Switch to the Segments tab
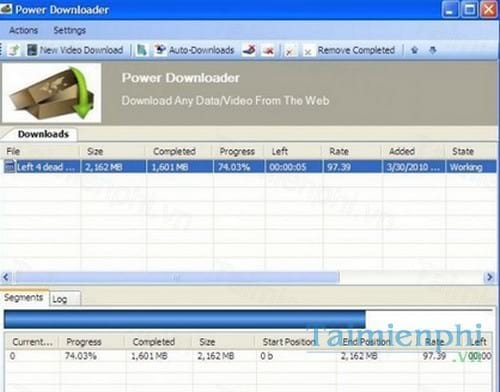 (24, 297)
